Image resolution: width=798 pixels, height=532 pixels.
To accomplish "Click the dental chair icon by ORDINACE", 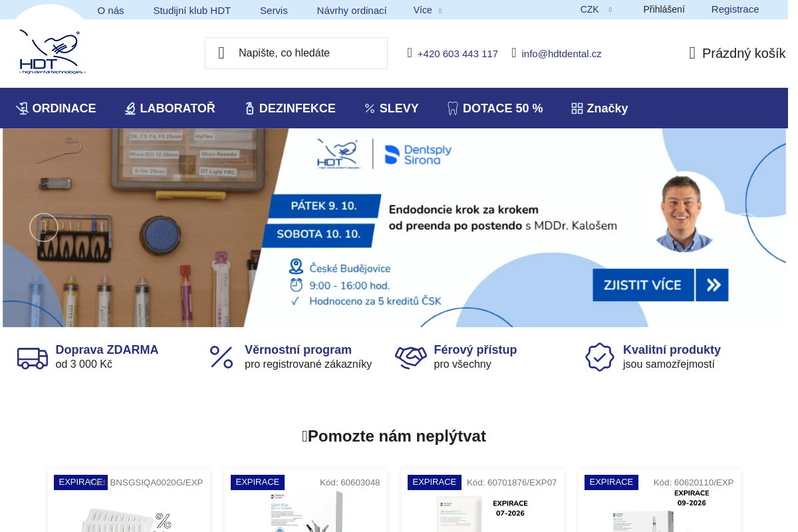I will point(22,108).
